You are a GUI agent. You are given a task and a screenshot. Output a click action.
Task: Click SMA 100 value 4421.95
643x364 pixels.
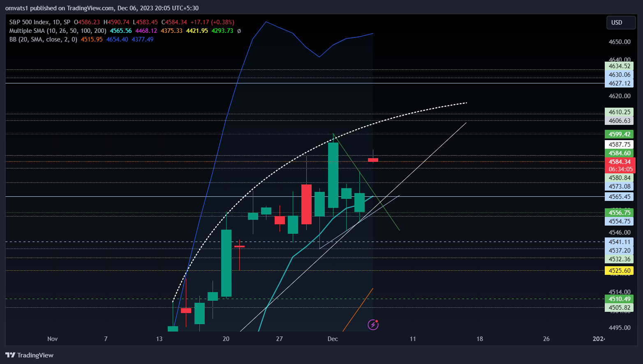(x=197, y=31)
